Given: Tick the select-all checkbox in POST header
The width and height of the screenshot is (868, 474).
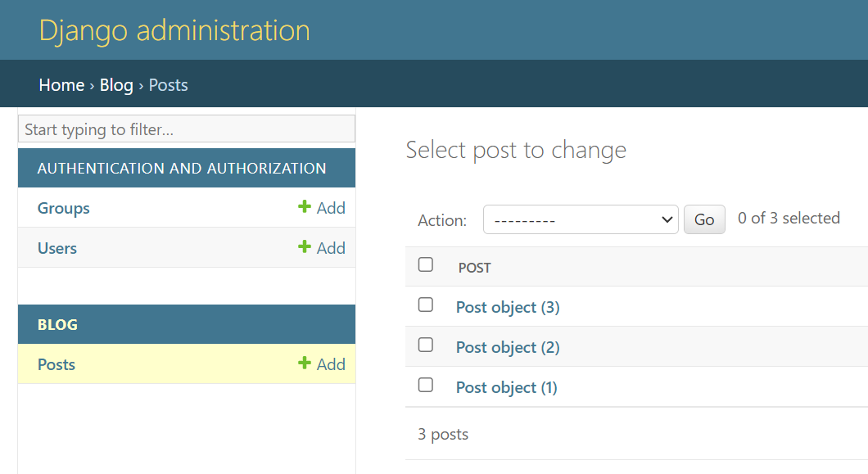Looking at the screenshot, I should [x=425, y=264].
